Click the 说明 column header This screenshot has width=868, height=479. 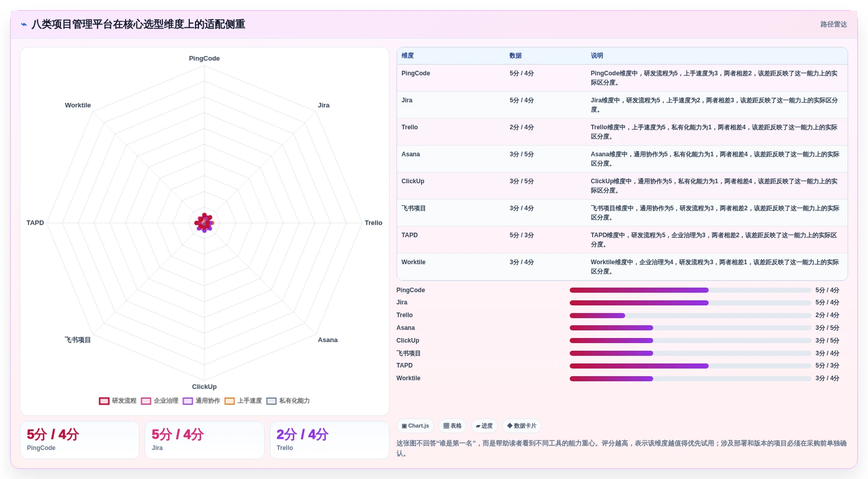coord(597,56)
